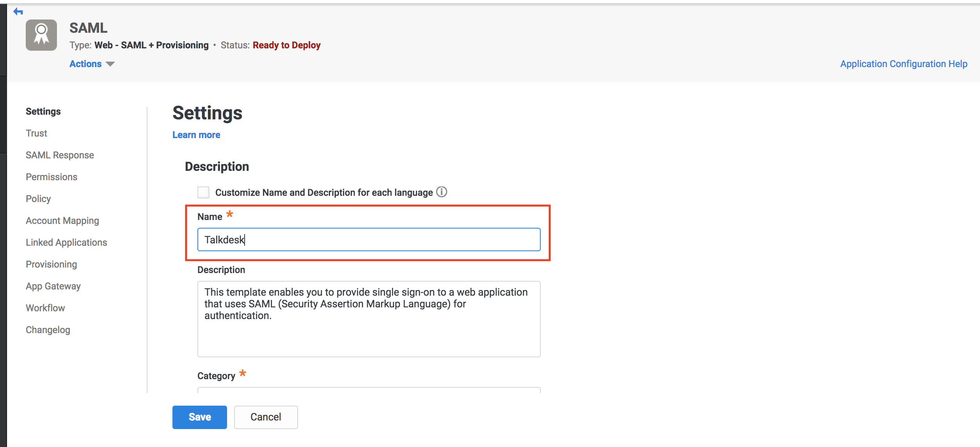Open the Permissions section

(x=51, y=177)
